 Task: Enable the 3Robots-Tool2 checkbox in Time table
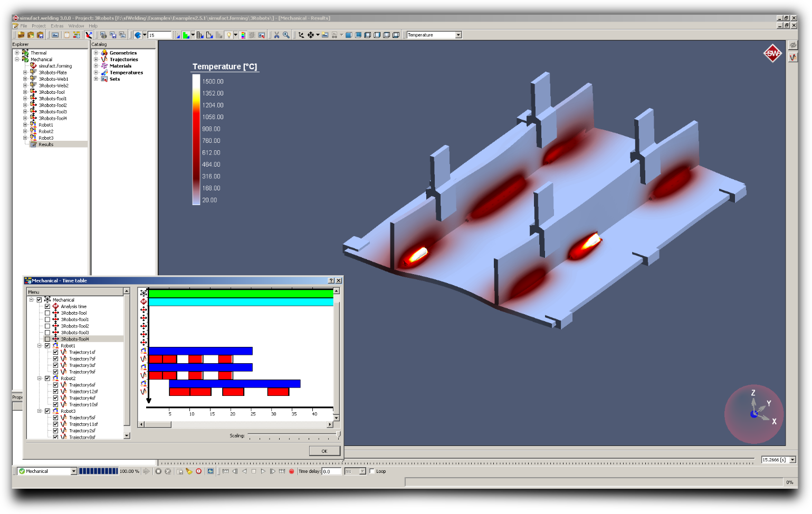coord(47,326)
